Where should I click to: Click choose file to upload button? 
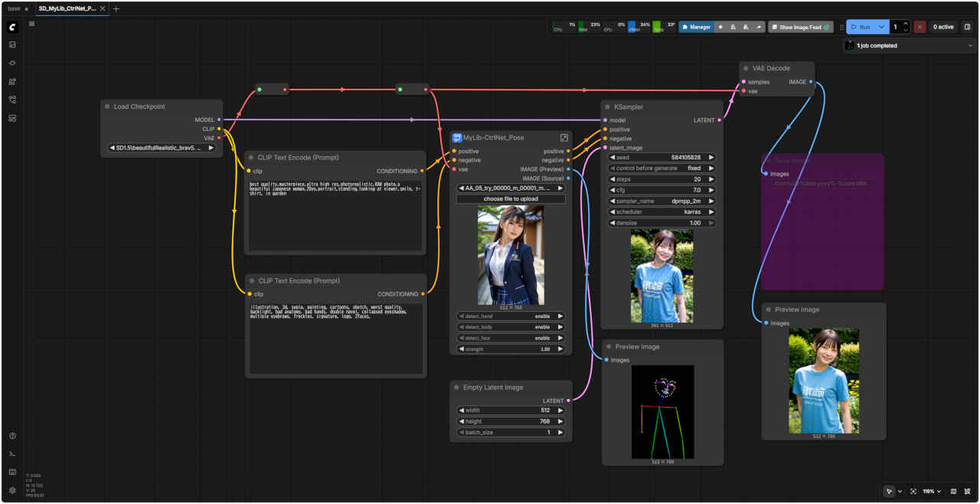point(511,199)
